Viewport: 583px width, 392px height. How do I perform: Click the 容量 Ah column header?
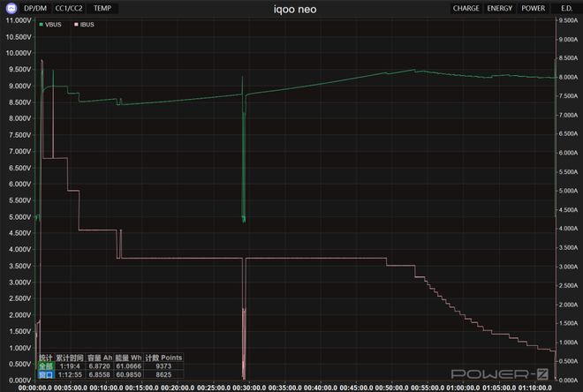tap(100, 358)
